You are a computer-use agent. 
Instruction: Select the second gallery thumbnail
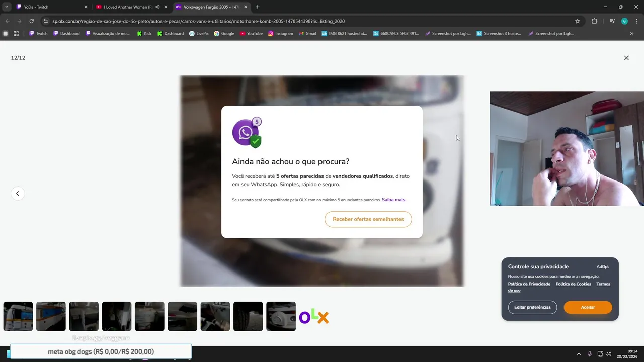click(x=51, y=316)
